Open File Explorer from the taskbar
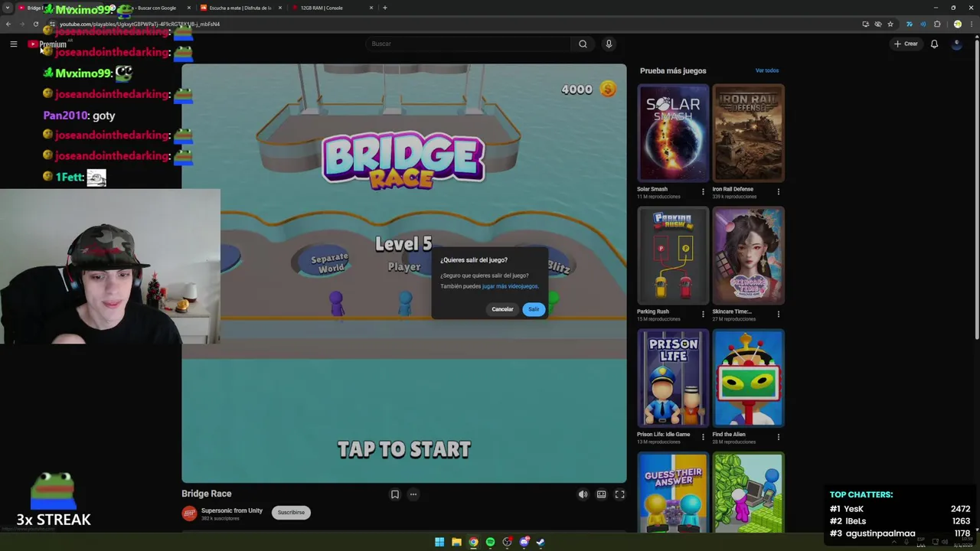980x551 pixels. point(456,542)
